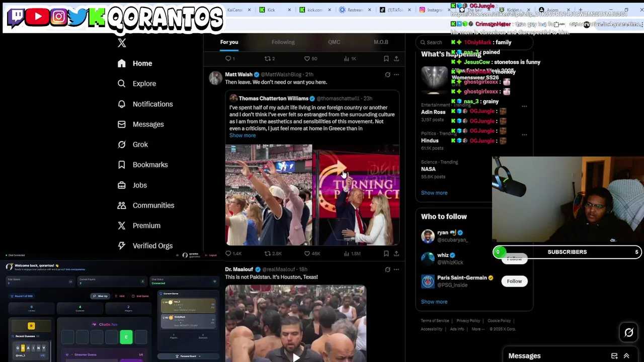
Task: Switch to the M.O.B tab
Action: click(381, 42)
